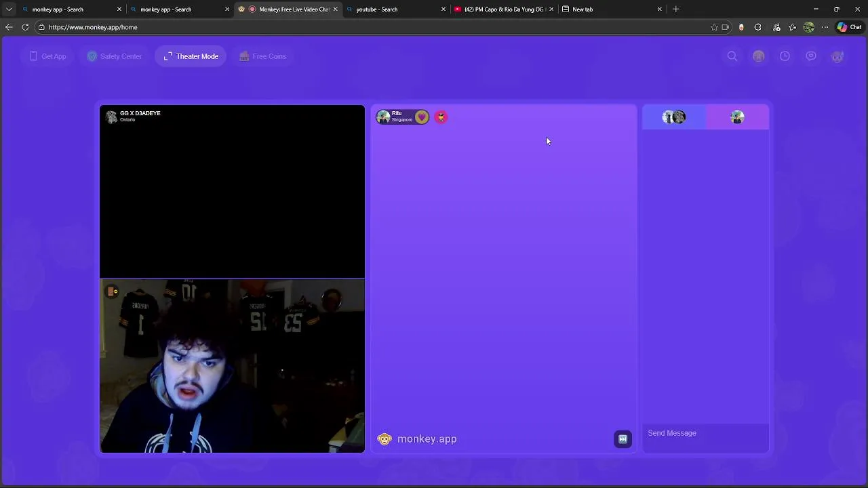Switch to PM Capo & Rio Da Yung OG tab

tap(504, 9)
